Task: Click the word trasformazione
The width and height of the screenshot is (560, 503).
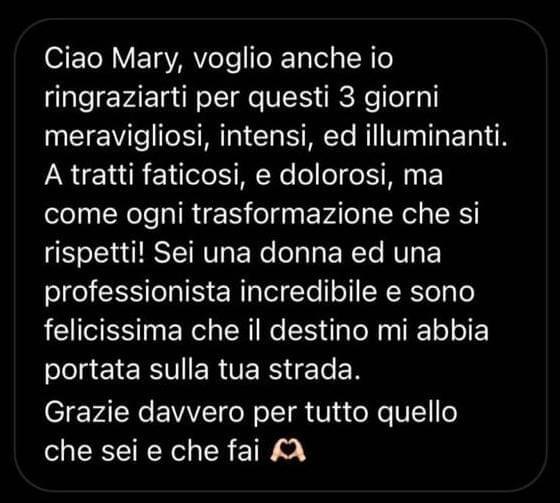Action: [x=292, y=215]
